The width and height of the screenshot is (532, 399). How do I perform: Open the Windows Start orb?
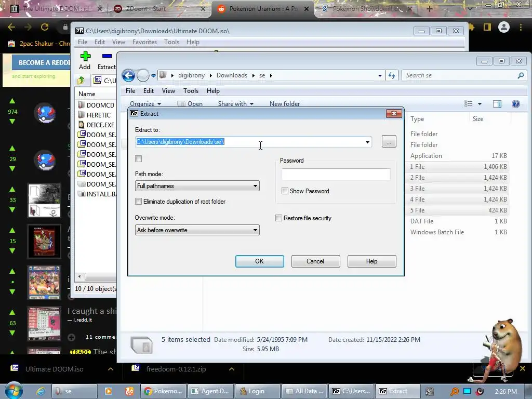click(x=14, y=391)
